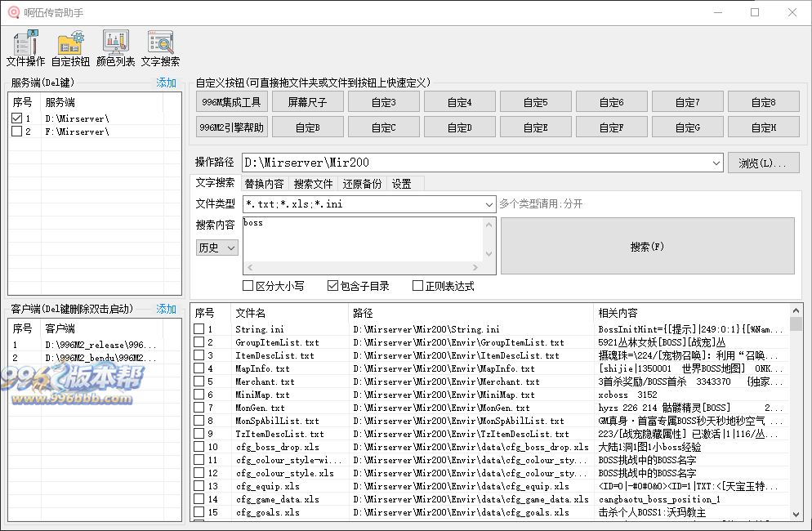Screen dimensions: 812x531
Task: Click 添加 link above the 客户端 list
Action: (165, 309)
